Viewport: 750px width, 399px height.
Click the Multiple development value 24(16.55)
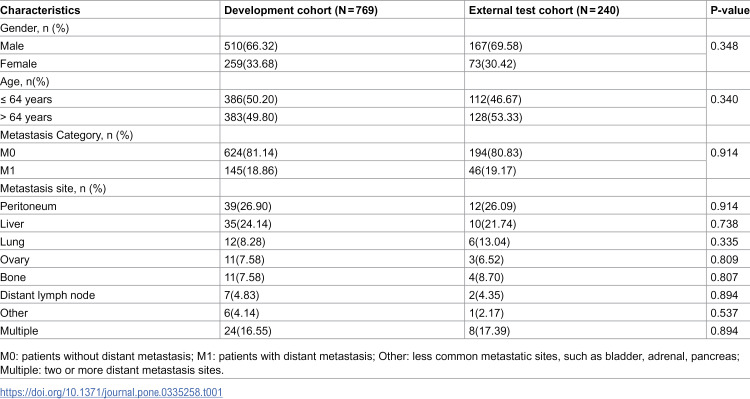[248, 331]
